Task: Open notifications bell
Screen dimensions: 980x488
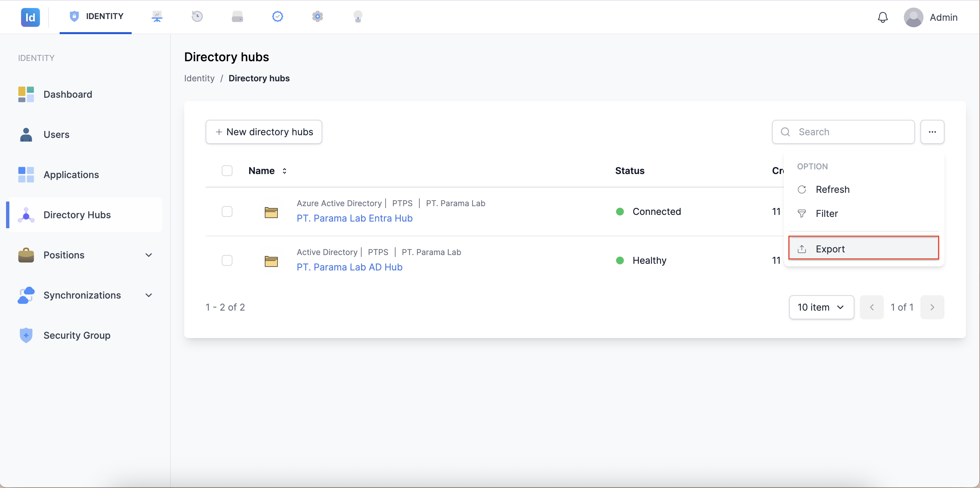Action: pyautogui.click(x=883, y=17)
